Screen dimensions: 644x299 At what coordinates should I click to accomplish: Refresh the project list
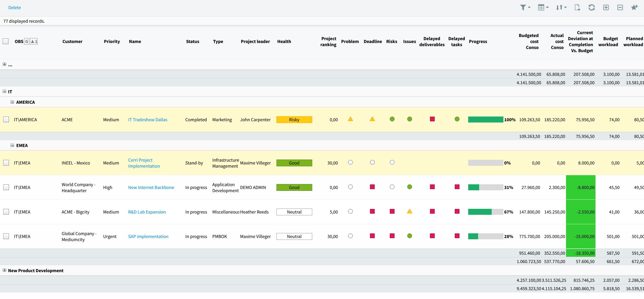[592, 8]
